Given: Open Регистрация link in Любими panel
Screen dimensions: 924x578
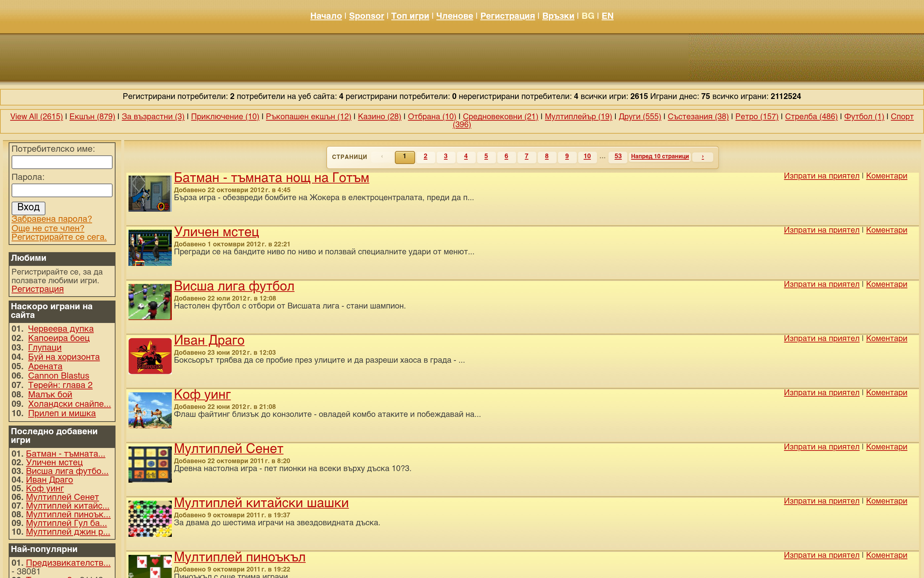Looking at the screenshot, I should tap(38, 289).
